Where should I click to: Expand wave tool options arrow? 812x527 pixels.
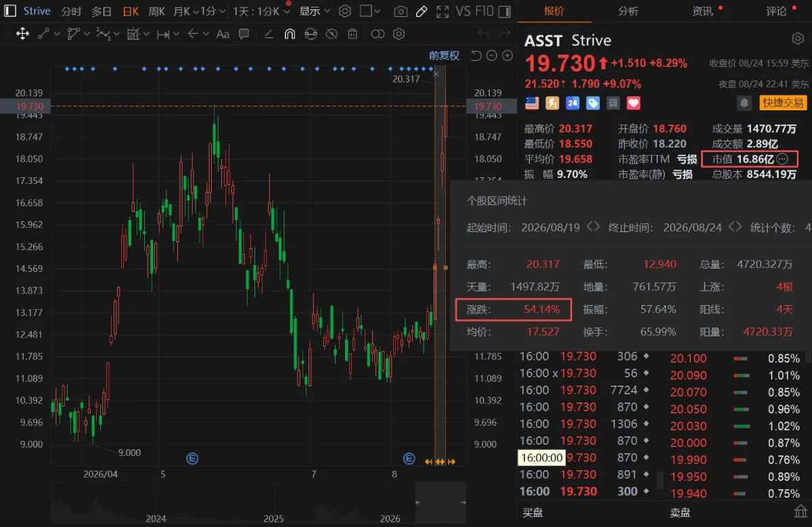pos(115,34)
